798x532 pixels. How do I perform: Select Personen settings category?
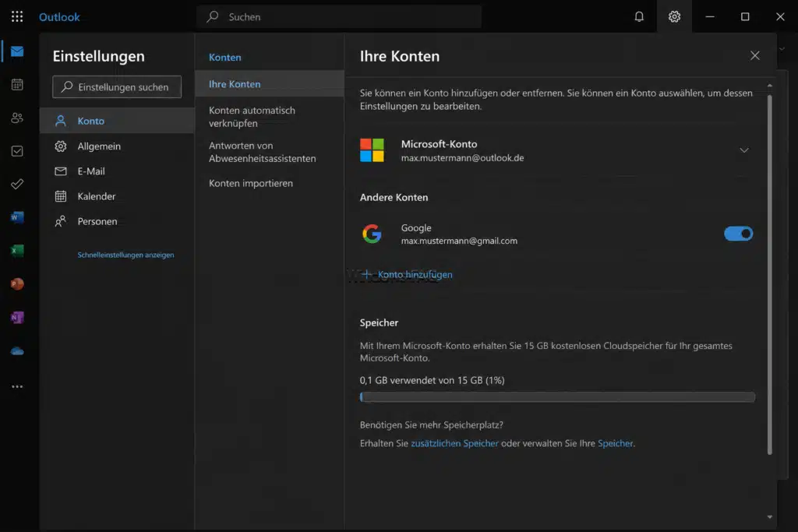(x=117, y=220)
